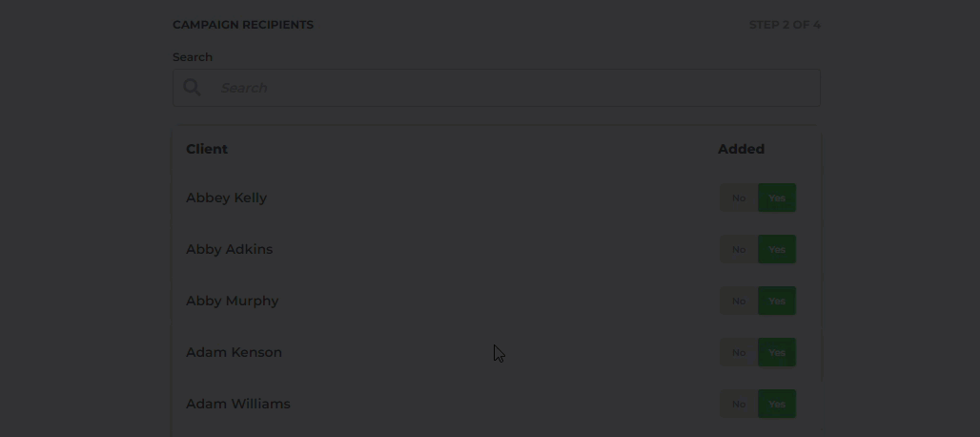
Task: Focus the recipient Search input field
Action: click(x=497, y=88)
